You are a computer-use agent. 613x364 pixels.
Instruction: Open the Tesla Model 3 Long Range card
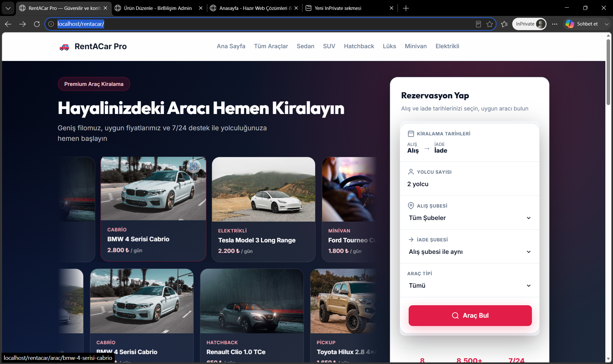click(x=263, y=209)
